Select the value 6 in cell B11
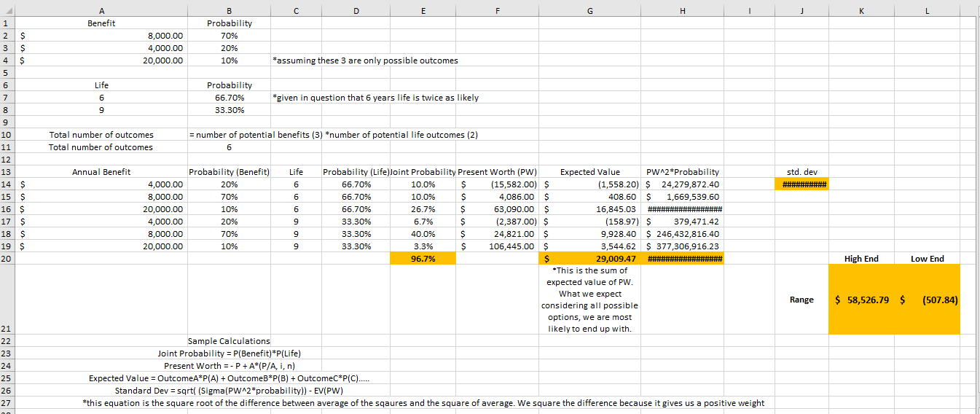The height and width of the screenshot is (414, 980). 230,147
